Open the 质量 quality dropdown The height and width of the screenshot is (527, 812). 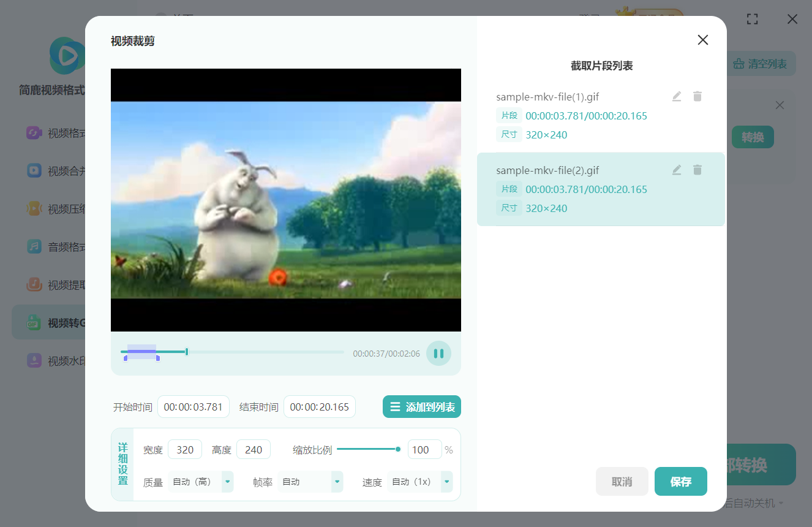227,482
